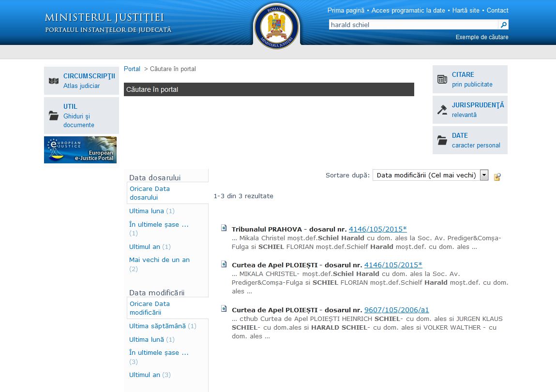Open dosarul 9607/105/2006/a1 link

tap(396, 310)
